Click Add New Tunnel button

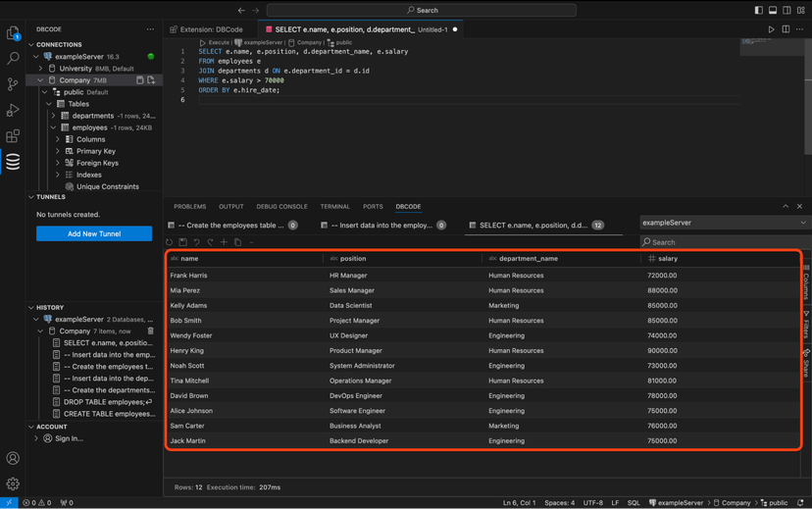pyautogui.click(x=94, y=233)
